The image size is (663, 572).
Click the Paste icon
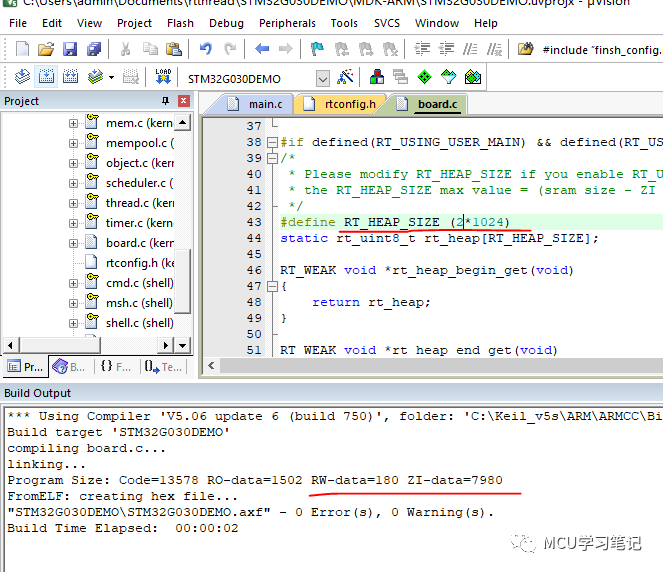pyautogui.click(x=173, y=49)
